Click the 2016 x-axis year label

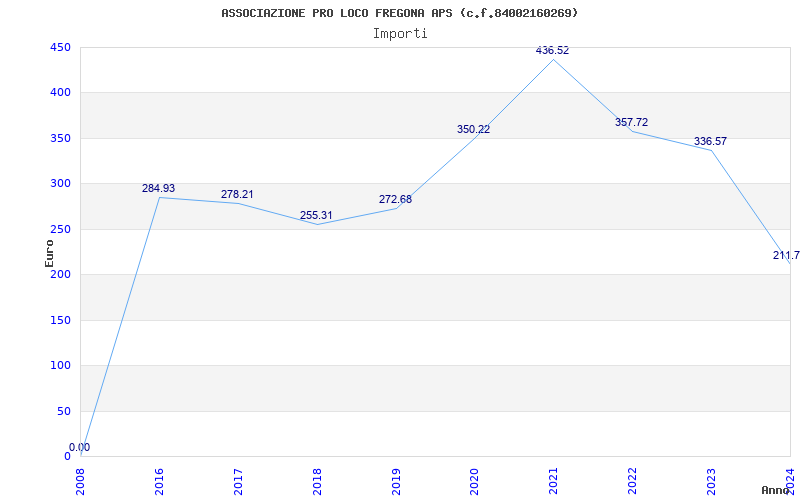pyautogui.click(x=159, y=481)
